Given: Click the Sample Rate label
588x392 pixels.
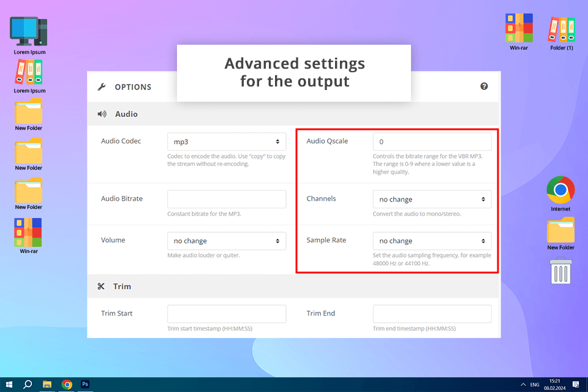Looking at the screenshot, I should 326,240.
